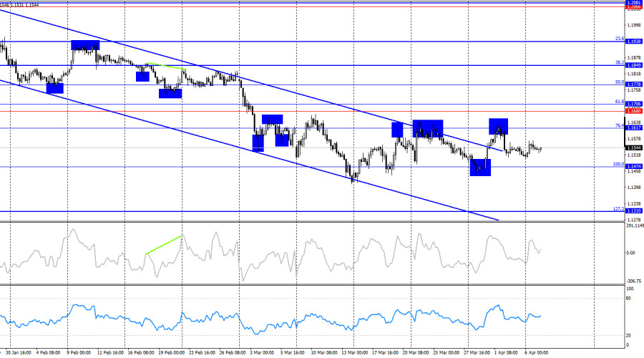Select the 1.1706 price level tag

click(x=634, y=105)
